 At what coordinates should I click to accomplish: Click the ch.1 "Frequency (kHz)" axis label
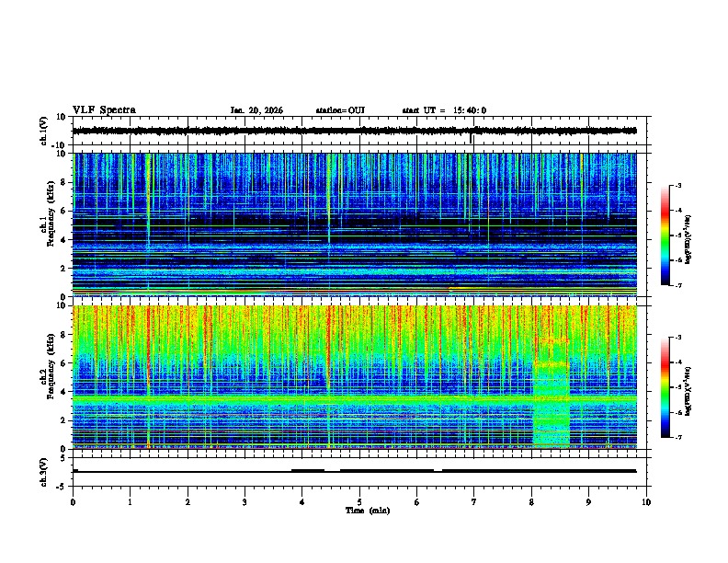click(x=51, y=214)
